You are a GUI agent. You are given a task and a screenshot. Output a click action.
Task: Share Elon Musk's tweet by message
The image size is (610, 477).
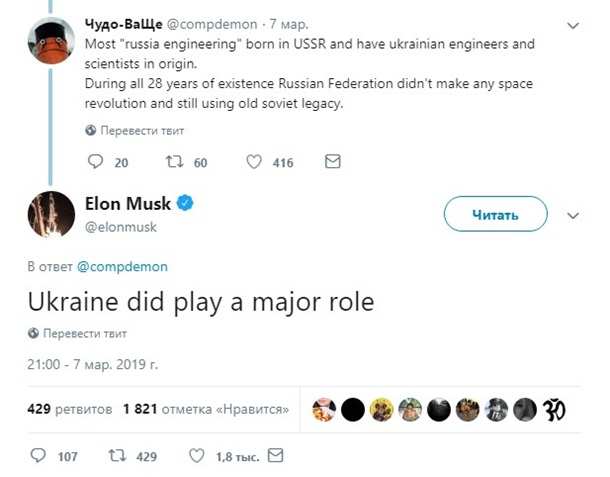(275, 456)
